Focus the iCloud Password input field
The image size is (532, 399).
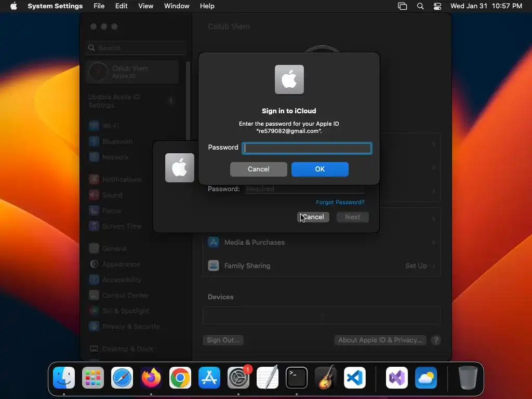coord(307,148)
